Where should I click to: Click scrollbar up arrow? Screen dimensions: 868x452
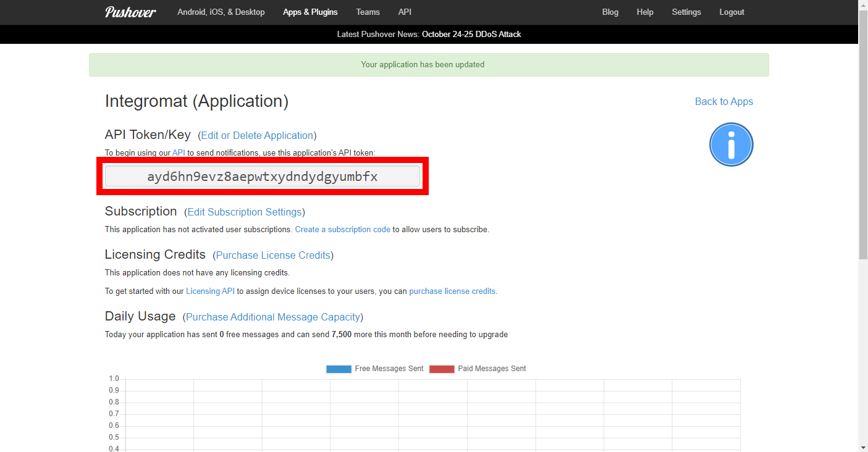click(x=863, y=5)
